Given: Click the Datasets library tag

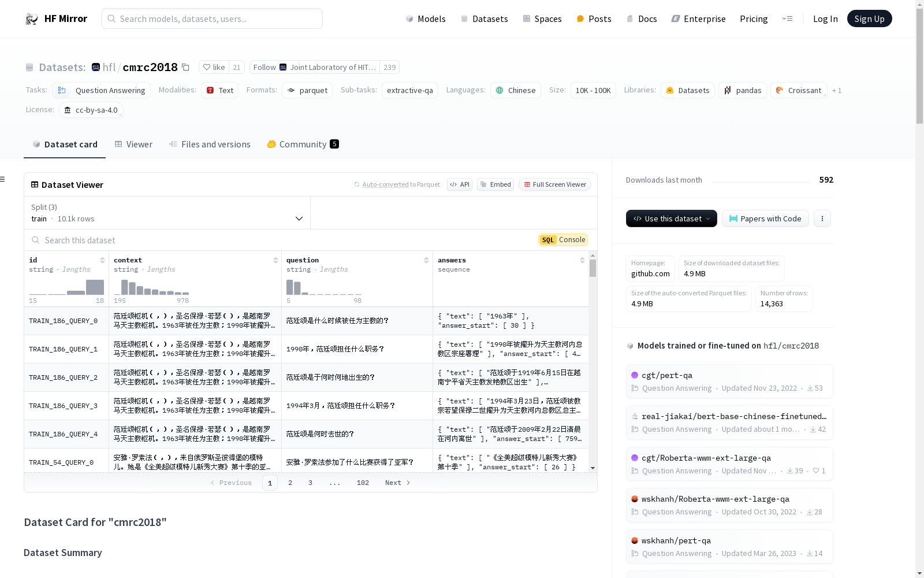Looking at the screenshot, I should click(x=688, y=90).
